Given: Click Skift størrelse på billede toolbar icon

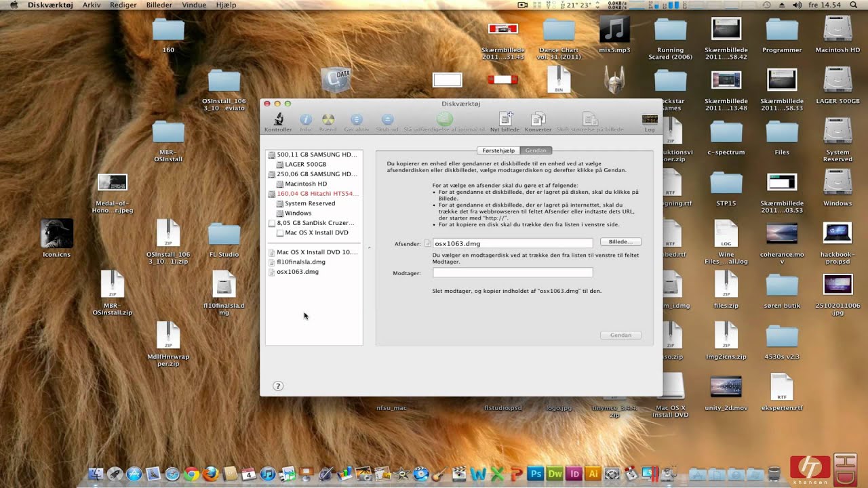Looking at the screenshot, I should click(x=590, y=121).
